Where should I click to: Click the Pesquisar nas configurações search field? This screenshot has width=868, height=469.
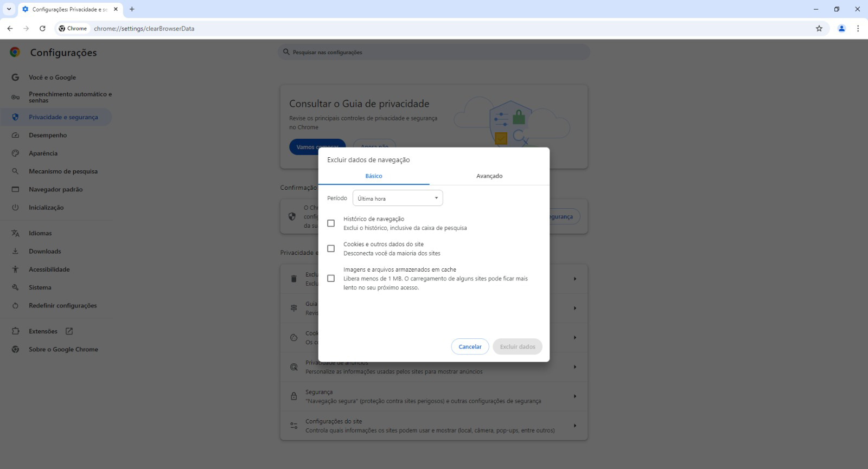click(x=434, y=52)
